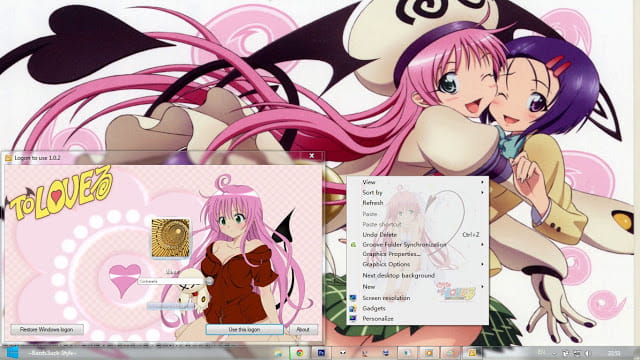Click the orange media player taskbar icon

(x=429, y=353)
